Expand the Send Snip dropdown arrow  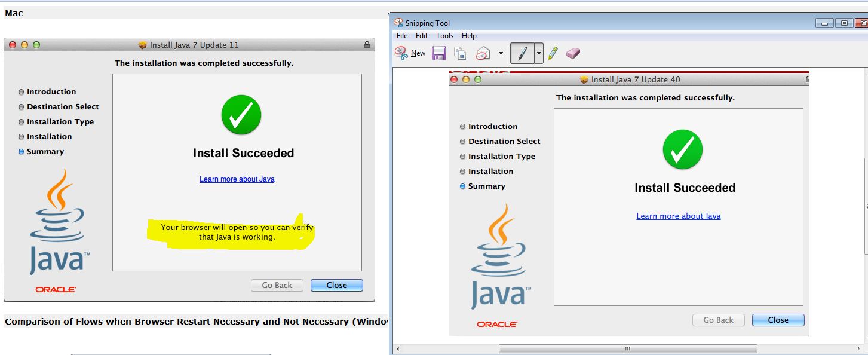tap(500, 53)
